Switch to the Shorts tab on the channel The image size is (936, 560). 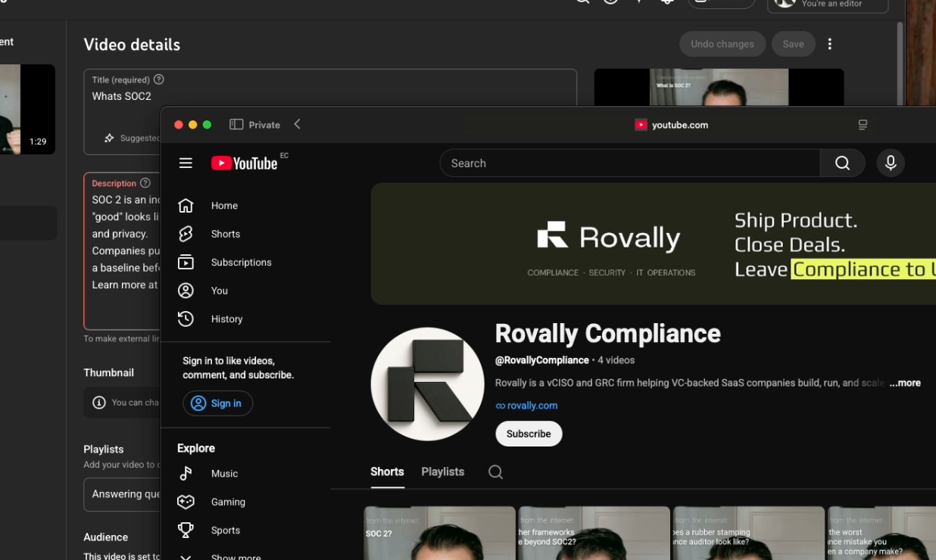[387, 471]
